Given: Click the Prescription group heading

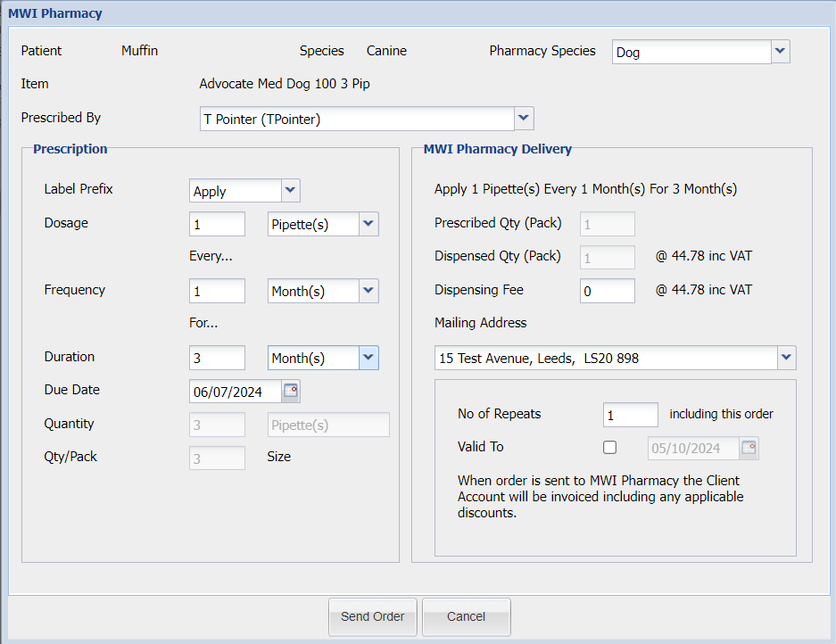Looking at the screenshot, I should [x=70, y=149].
